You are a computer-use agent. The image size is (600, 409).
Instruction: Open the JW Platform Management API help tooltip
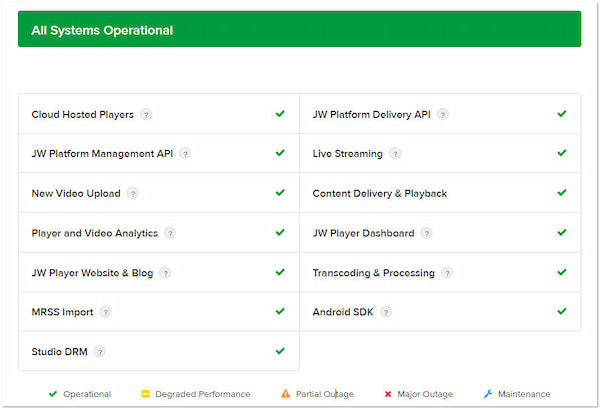(185, 154)
